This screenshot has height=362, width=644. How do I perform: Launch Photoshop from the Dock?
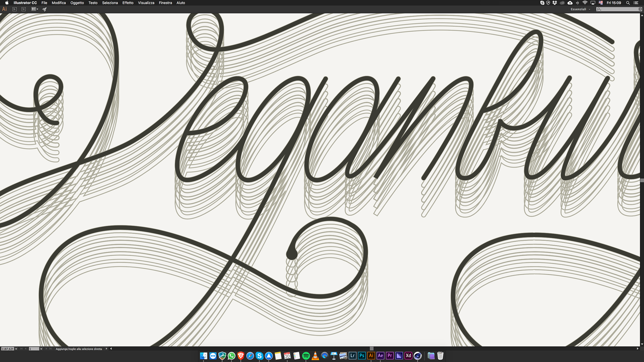tap(362, 356)
